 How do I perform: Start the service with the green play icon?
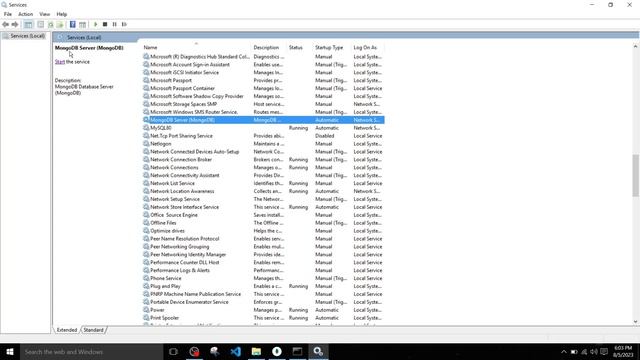tap(96, 24)
